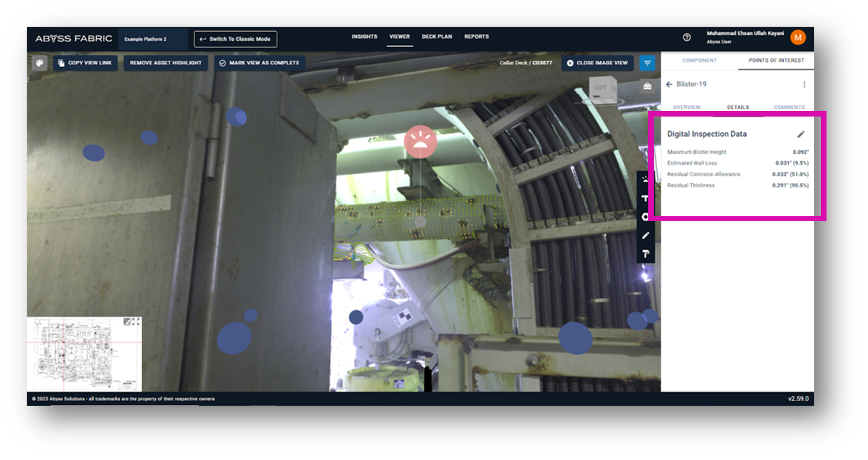Open the Example Platform 2 selector

(152, 39)
